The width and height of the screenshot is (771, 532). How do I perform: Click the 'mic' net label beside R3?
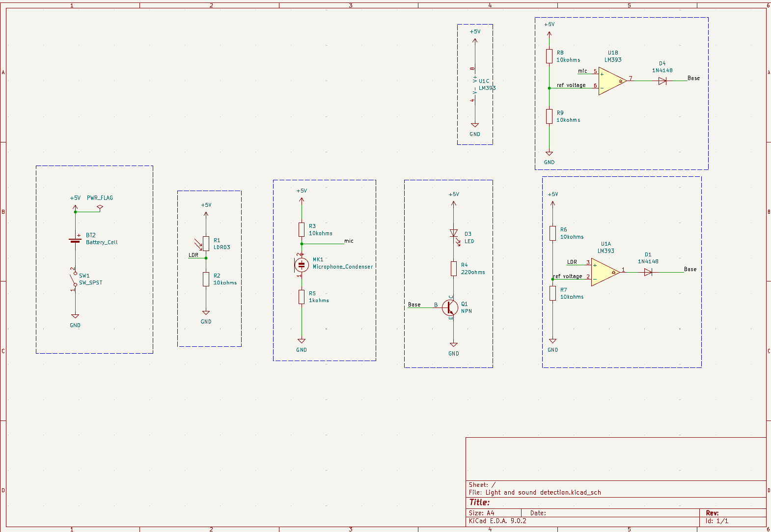click(x=349, y=241)
